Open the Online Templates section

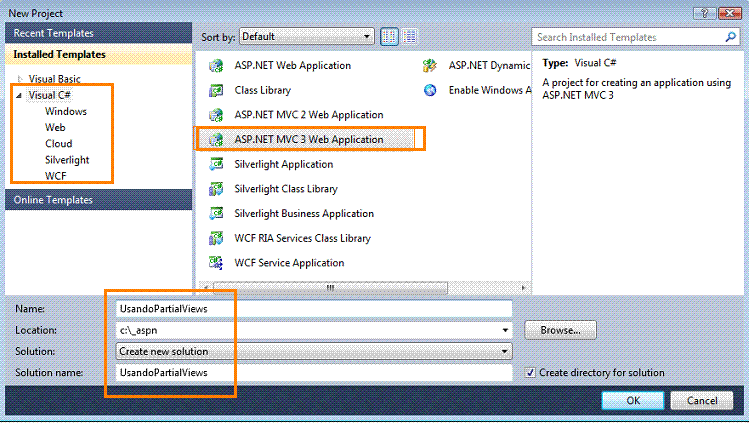click(98, 200)
